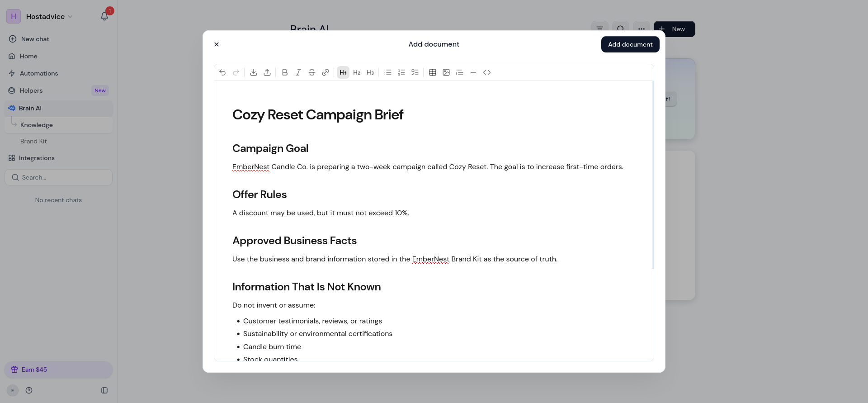Image resolution: width=868 pixels, height=403 pixels.
Task: Open the user avatar E menu
Action: 13,390
